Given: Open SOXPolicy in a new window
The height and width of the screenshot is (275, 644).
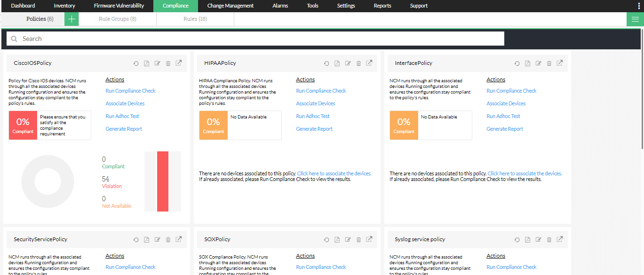Looking at the screenshot, I should (x=369, y=239).
